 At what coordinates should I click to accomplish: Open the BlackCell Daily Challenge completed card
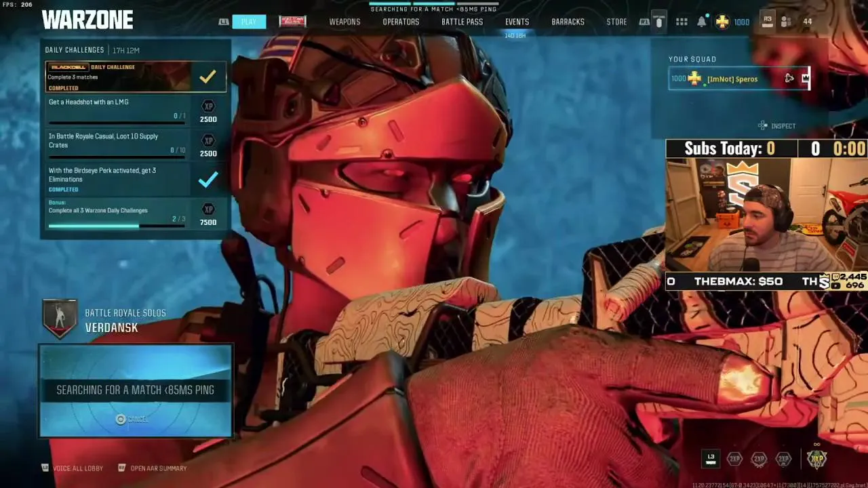click(136, 77)
